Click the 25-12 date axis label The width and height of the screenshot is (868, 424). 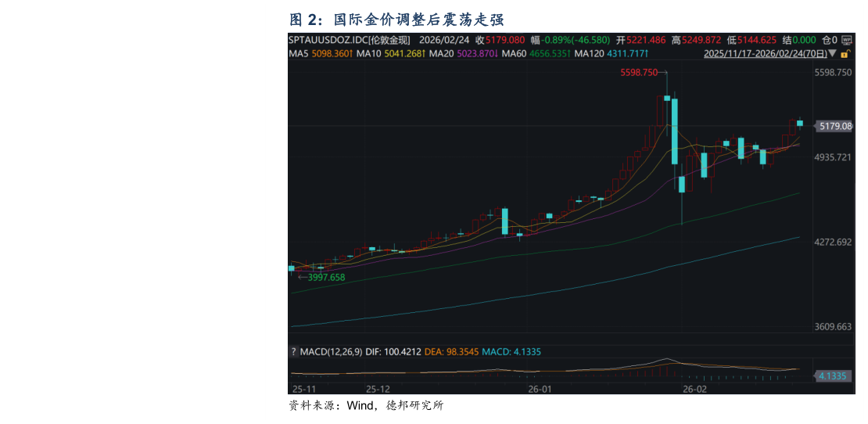click(378, 389)
